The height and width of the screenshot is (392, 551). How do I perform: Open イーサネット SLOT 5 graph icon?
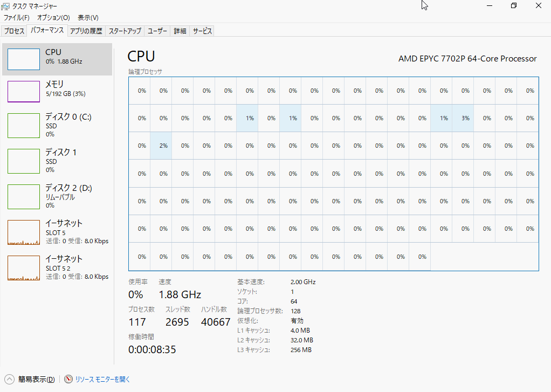tap(23, 232)
